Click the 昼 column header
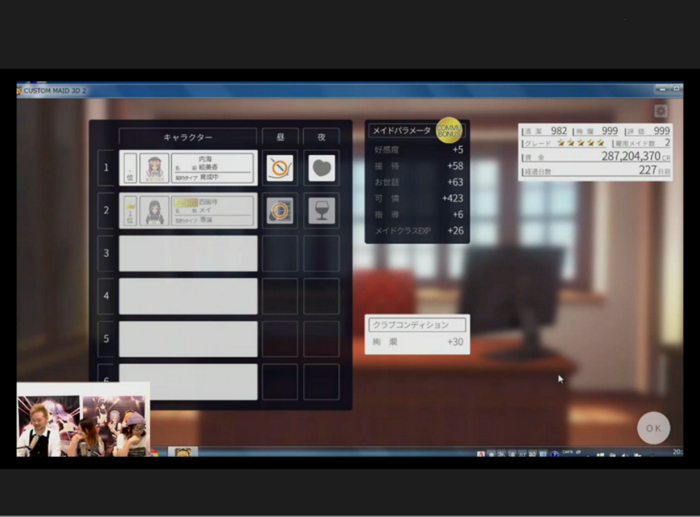 (280, 137)
